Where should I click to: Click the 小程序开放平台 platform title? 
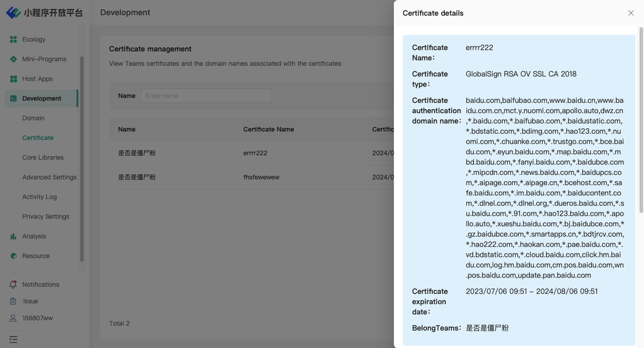53,13
